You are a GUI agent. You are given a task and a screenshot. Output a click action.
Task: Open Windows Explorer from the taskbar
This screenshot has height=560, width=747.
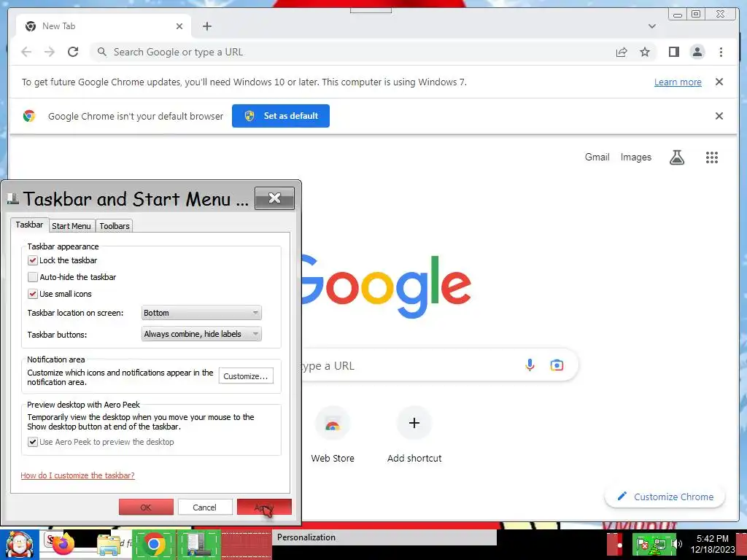point(109,545)
